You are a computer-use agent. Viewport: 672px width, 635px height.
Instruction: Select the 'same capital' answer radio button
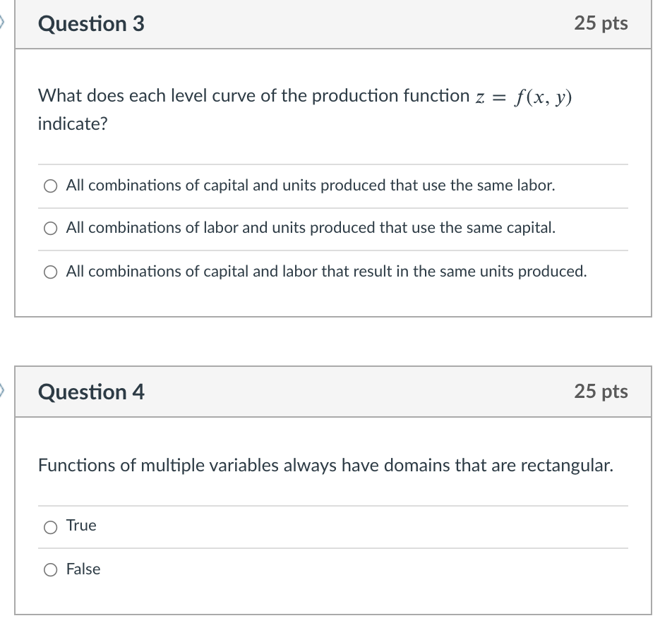51,229
